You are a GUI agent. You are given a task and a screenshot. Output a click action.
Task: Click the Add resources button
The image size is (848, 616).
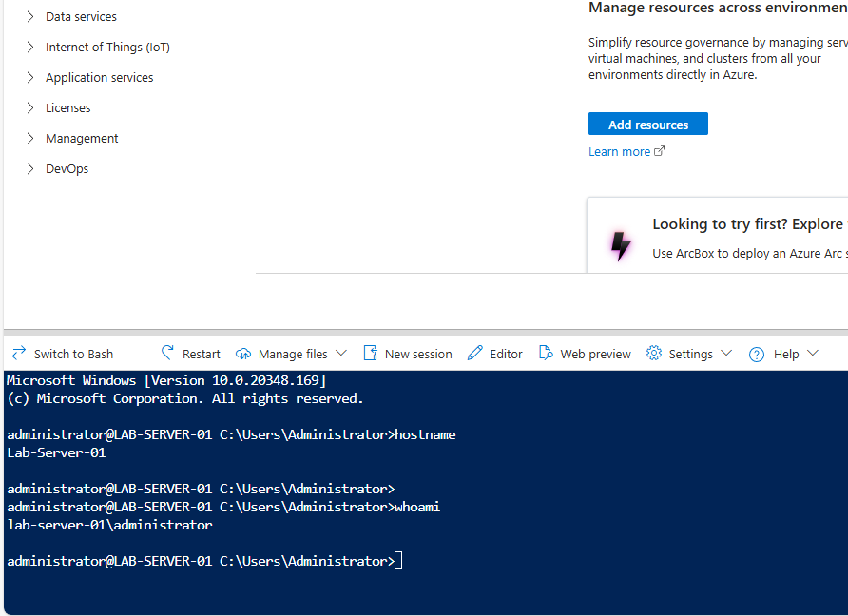(647, 124)
